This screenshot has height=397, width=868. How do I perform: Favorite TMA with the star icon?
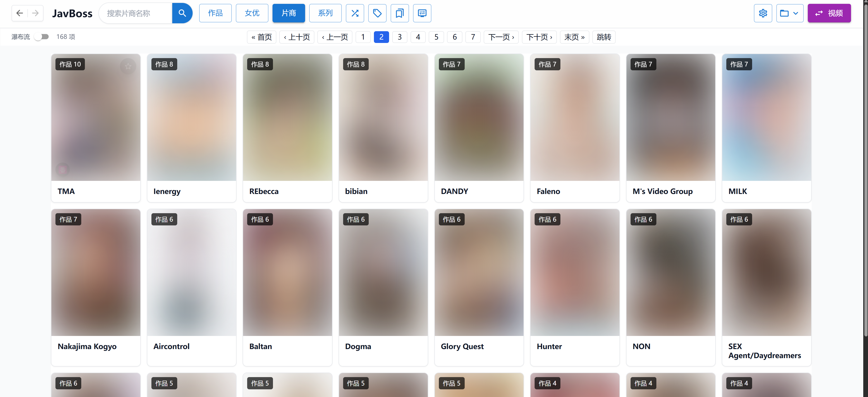tap(128, 66)
